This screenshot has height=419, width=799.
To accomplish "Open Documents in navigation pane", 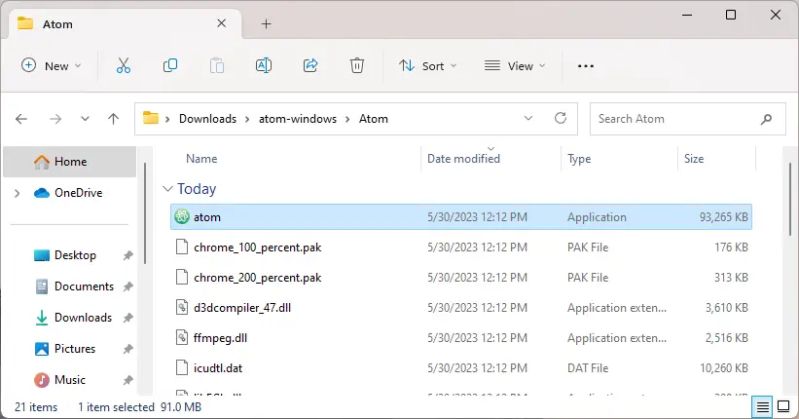I will point(75,286).
